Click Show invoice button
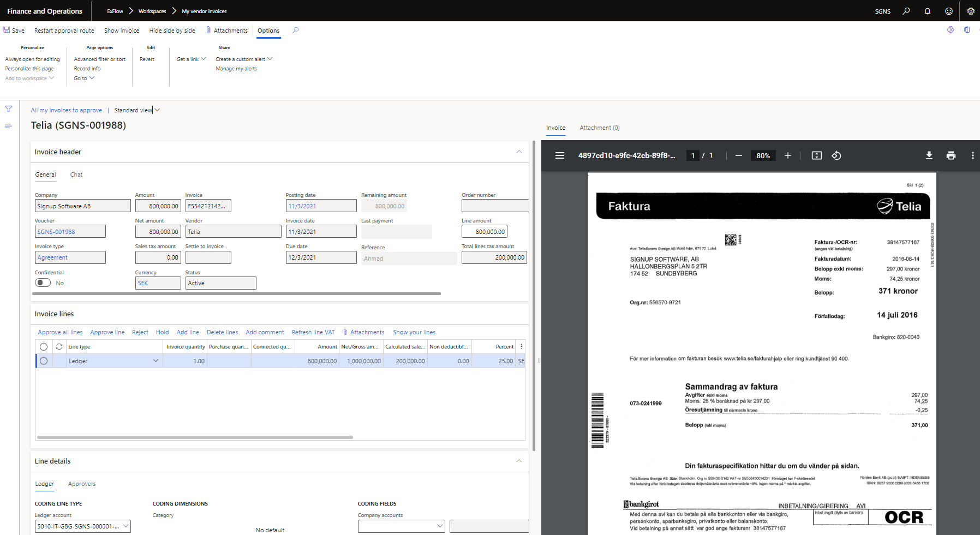 (x=122, y=31)
